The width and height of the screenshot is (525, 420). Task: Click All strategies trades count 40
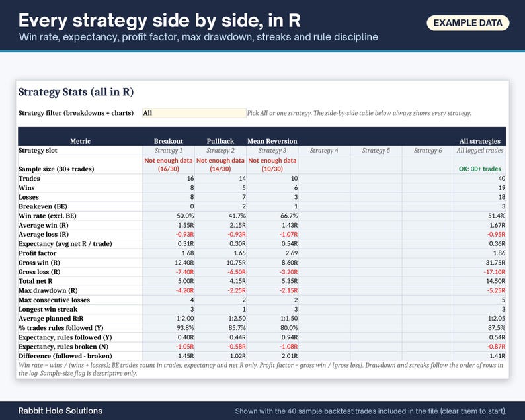[x=502, y=178]
